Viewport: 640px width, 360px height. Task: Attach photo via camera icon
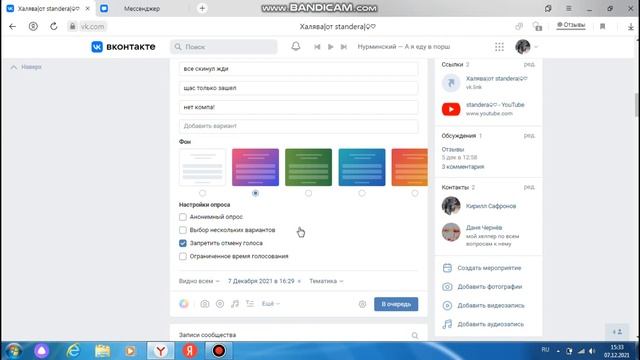[205, 304]
